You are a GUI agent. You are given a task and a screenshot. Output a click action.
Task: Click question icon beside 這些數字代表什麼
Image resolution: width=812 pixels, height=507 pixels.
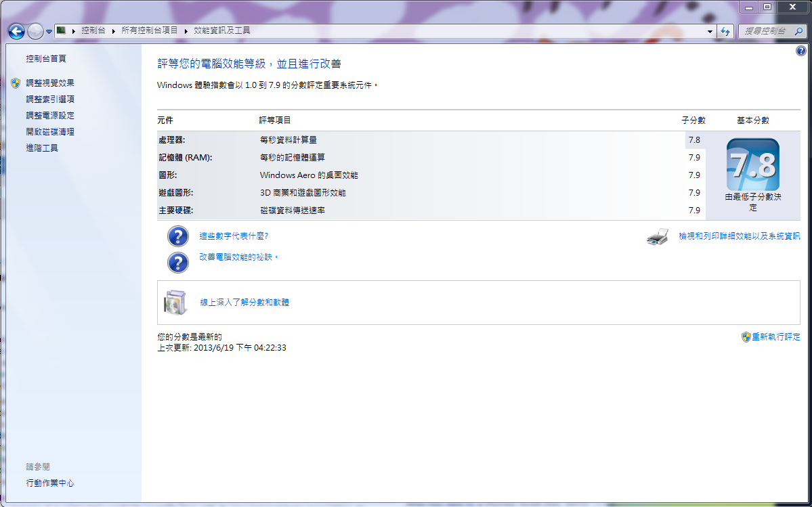click(x=177, y=236)
